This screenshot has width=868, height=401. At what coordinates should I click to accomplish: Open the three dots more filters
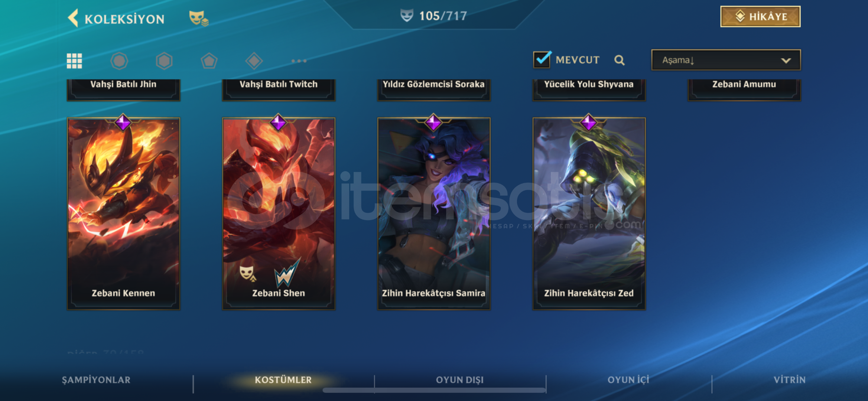(x=299, y=61)
